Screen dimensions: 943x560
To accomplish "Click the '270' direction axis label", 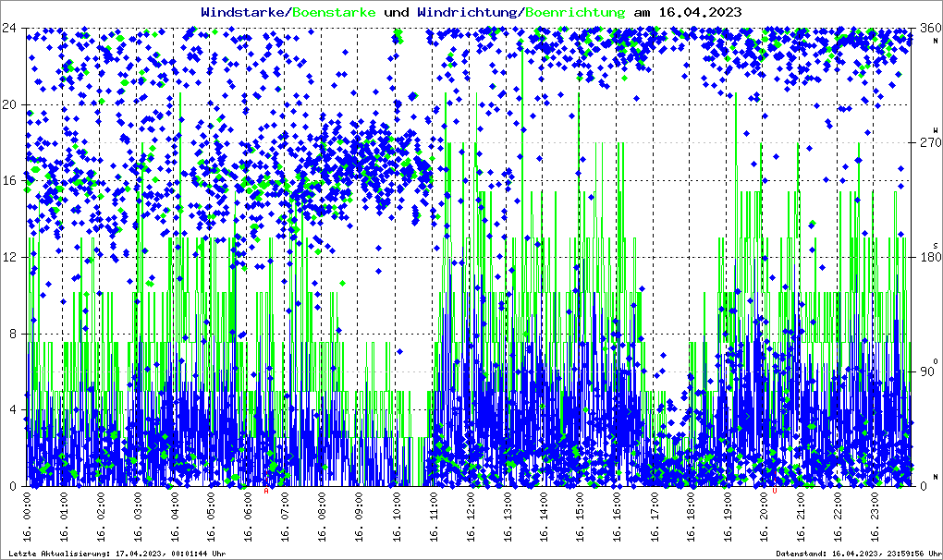I will point(930,142).
